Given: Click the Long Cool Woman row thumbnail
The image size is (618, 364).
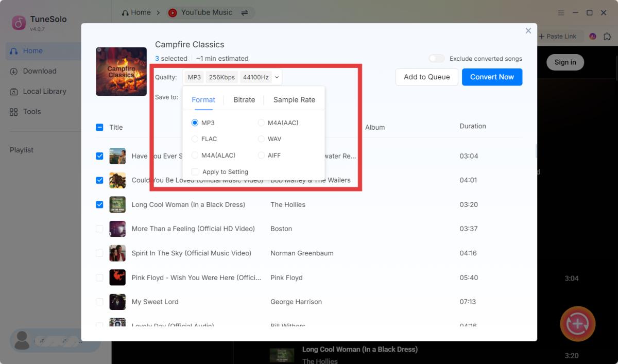Looking at the screenshot, I should click(x=117, y=204).
